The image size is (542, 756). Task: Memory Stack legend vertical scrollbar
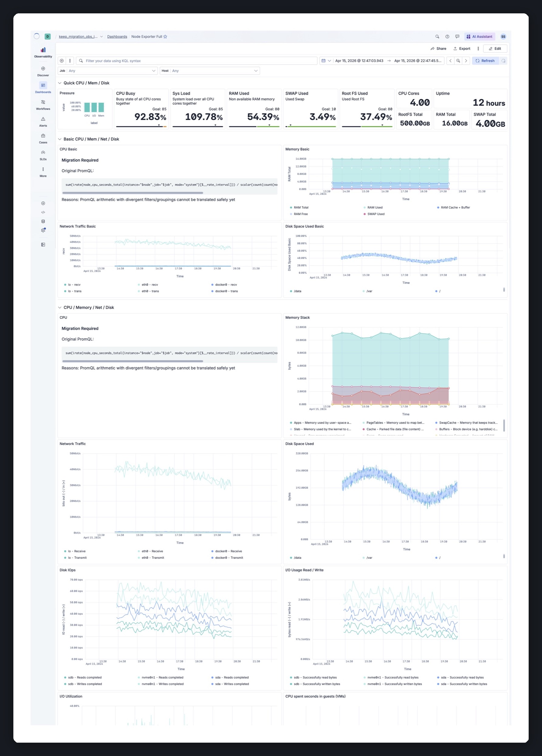(504, 425)
